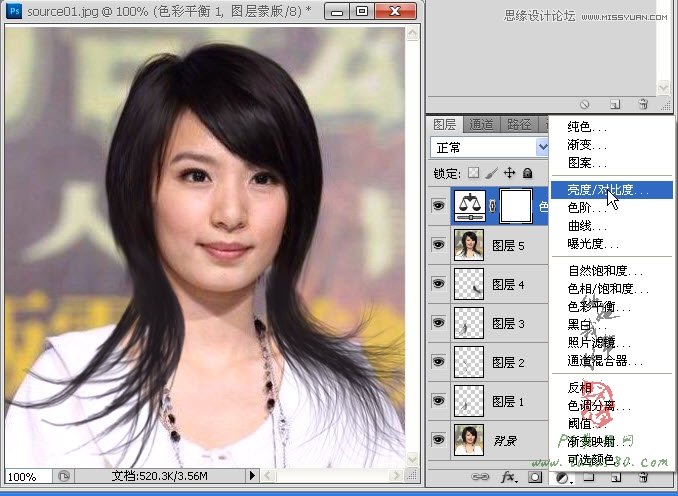Screen dimensions: 678x496
Task: Create a new layer in Layers panel
Action: click(616, 477)
